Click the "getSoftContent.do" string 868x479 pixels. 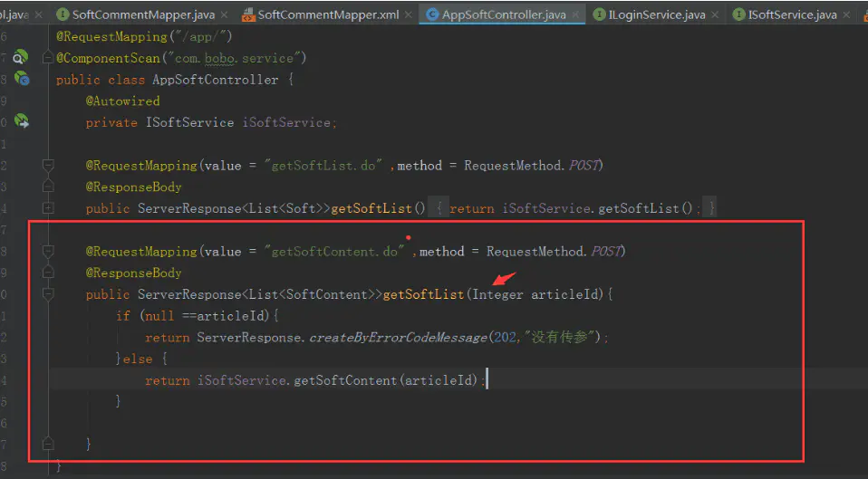334,251
